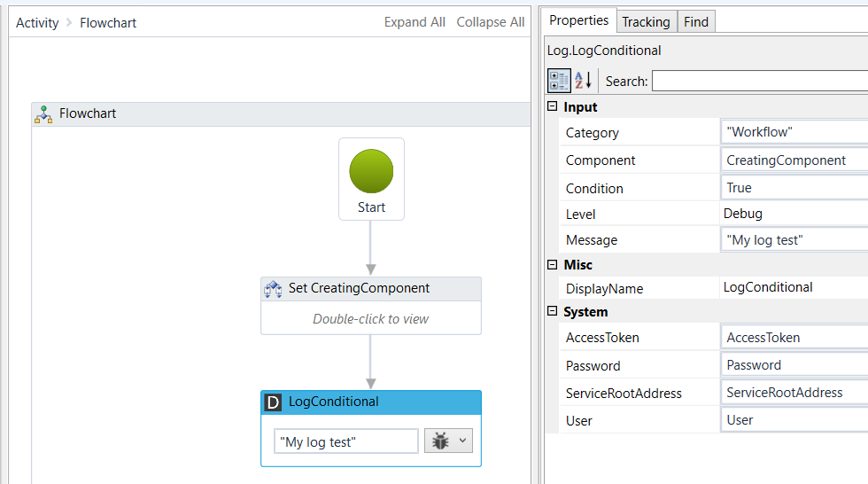Collapse the System property section
The height and width of the screenshot is (484, 868).
553,312
